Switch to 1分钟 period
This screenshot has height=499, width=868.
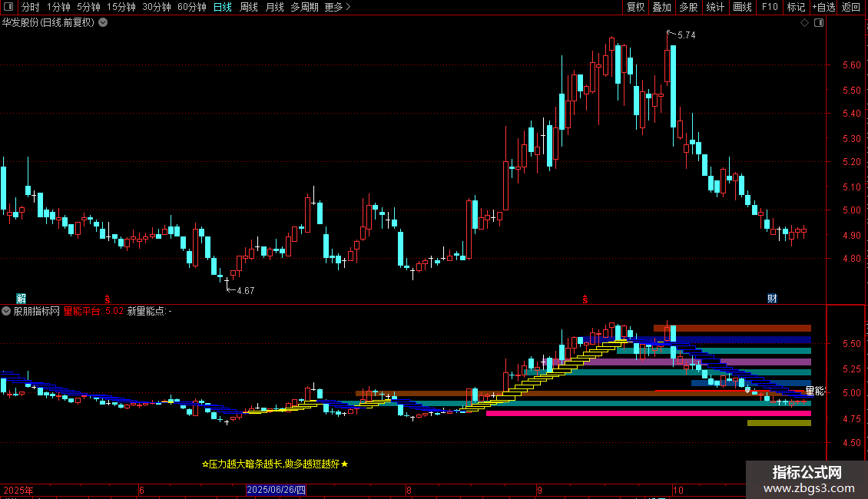click(x=58, y=7)
